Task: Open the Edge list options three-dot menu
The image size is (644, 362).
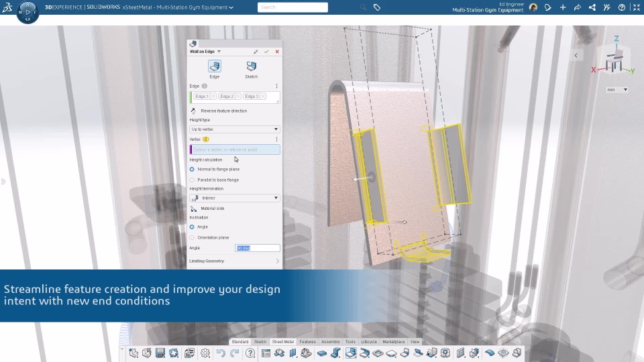Action: point(276,86)
